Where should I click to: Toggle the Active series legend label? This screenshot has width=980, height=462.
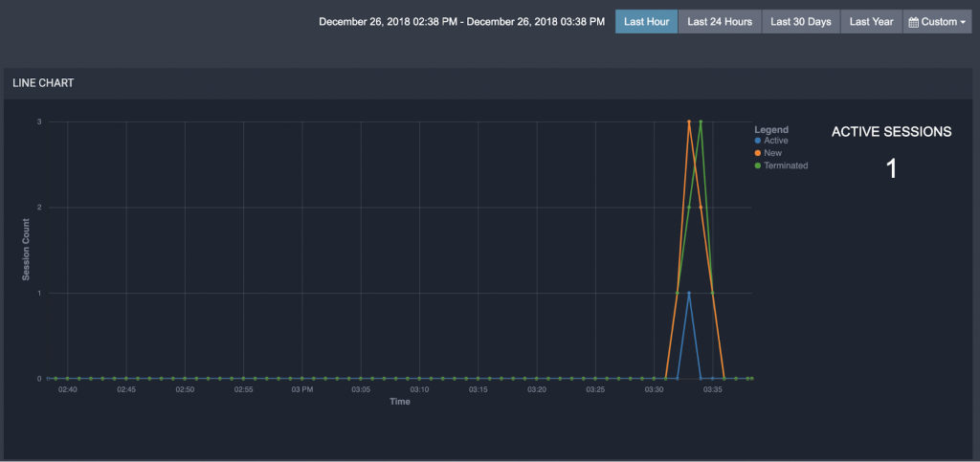tap(776, 141)
